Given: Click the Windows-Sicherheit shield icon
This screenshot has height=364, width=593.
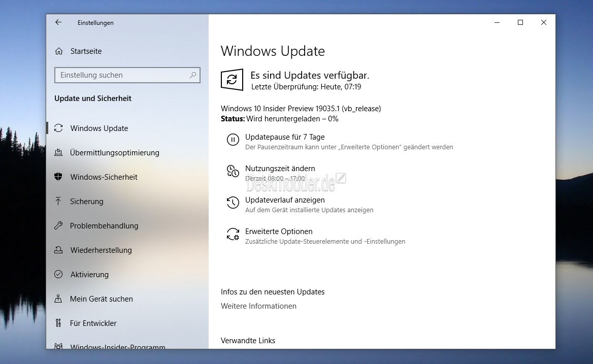Looking at the screenshot, I should [58, 177].
